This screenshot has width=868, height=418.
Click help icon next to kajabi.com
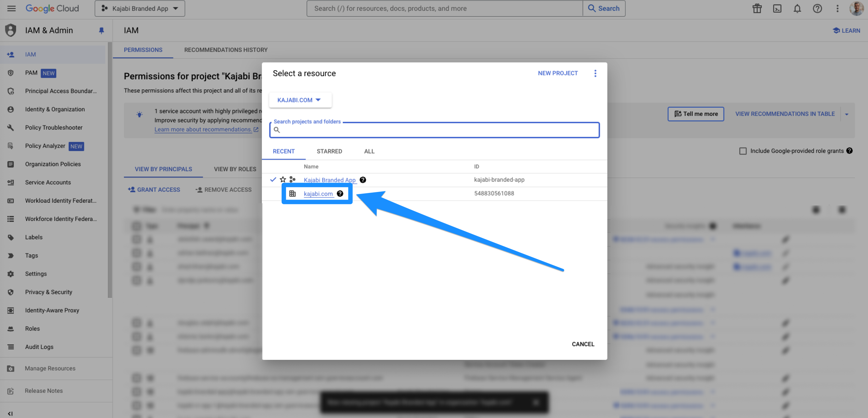point(340,194)
